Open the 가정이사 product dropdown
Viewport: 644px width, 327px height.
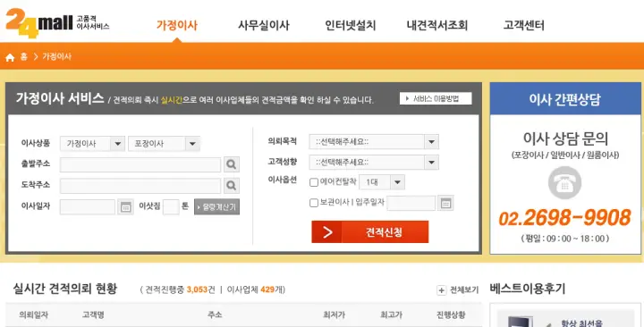[x=92, y=144]
